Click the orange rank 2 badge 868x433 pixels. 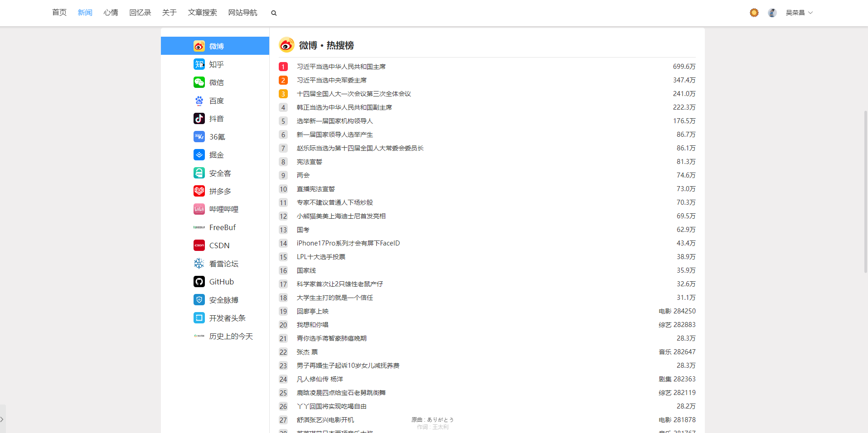point(283,80)
